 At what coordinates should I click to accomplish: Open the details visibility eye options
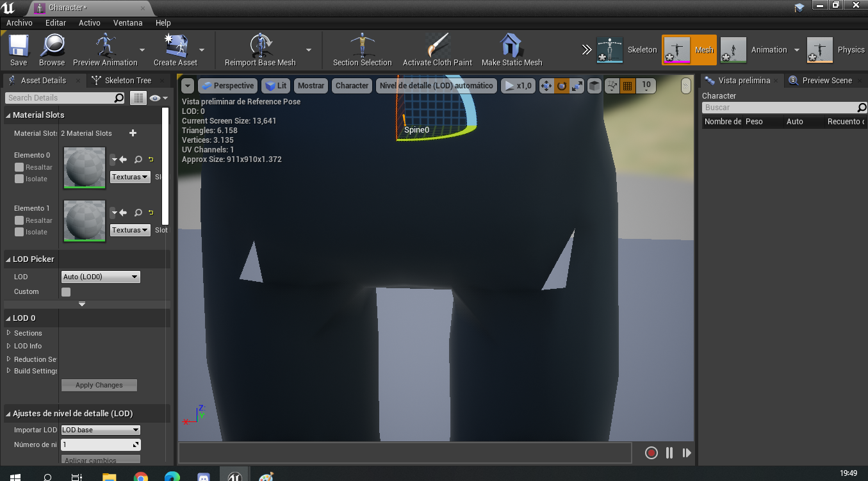click(158, 98)
